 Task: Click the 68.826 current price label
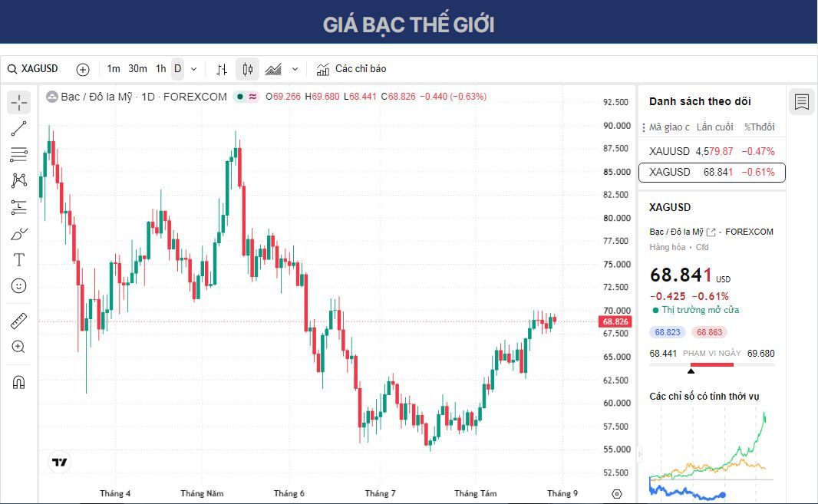[x=615, y=321]
